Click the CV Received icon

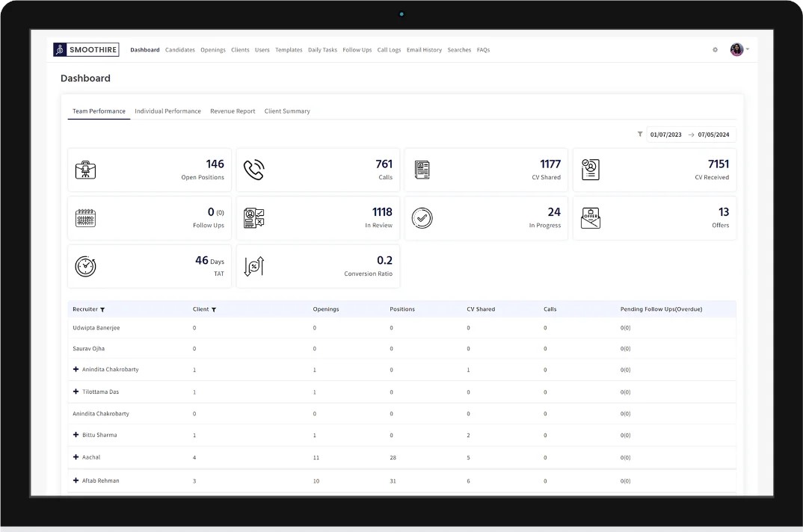(x=591, y=170)
